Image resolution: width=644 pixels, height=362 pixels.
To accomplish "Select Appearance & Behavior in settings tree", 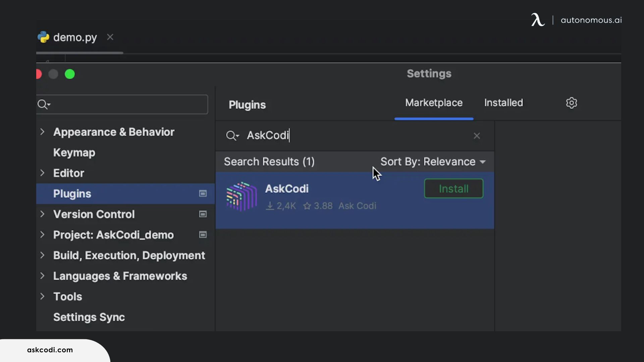I will [114, 132].
